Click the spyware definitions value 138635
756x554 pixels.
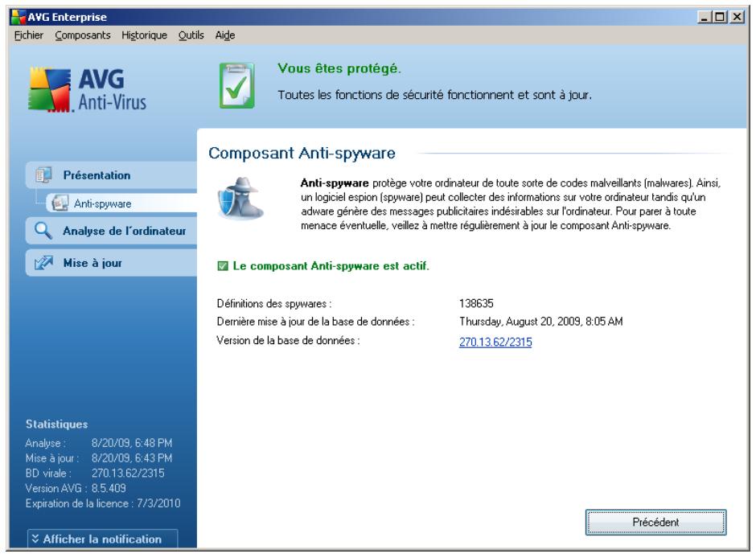tap(476, 303)
